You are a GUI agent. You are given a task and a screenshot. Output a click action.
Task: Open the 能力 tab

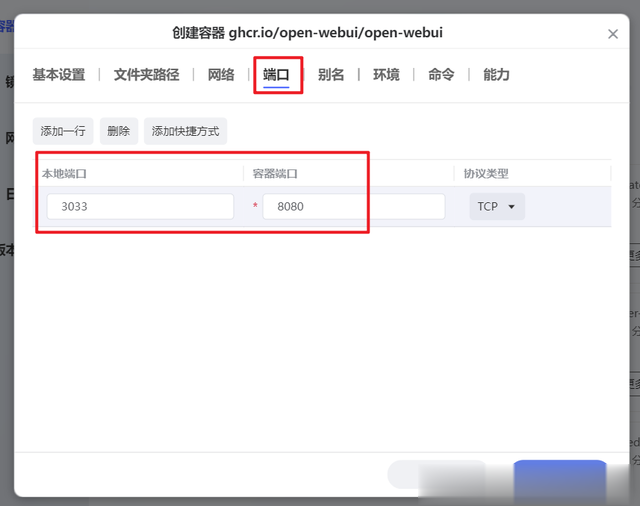tap(496, 75)
